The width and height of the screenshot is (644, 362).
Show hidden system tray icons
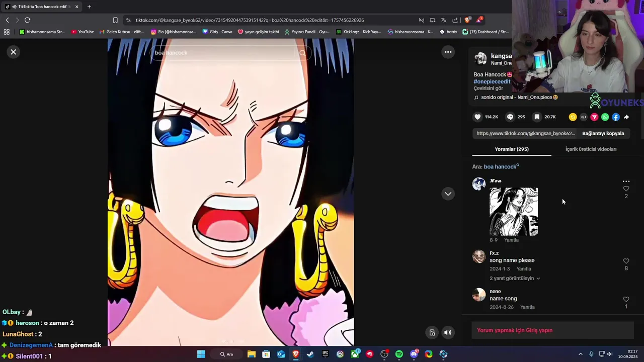(x=580, y=354)
